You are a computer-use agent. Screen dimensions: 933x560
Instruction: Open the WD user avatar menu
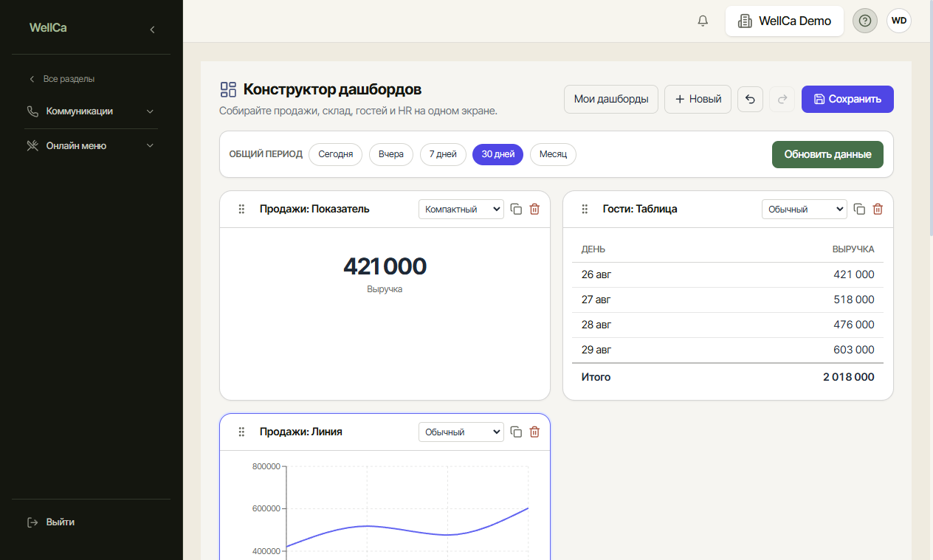coord(899,21)
